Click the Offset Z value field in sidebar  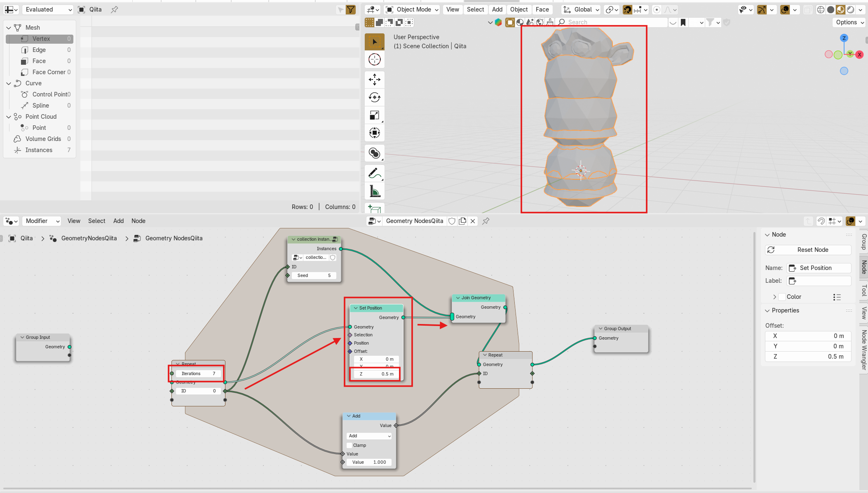808,357
